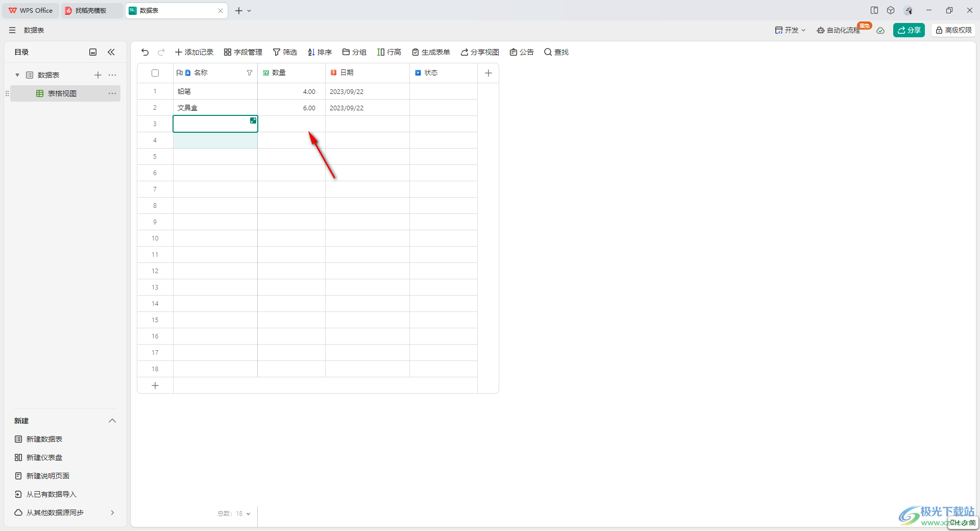Viewport: 980px width, 531px height.
Task: Click the date cell in row 1
Action: [367, 91]
